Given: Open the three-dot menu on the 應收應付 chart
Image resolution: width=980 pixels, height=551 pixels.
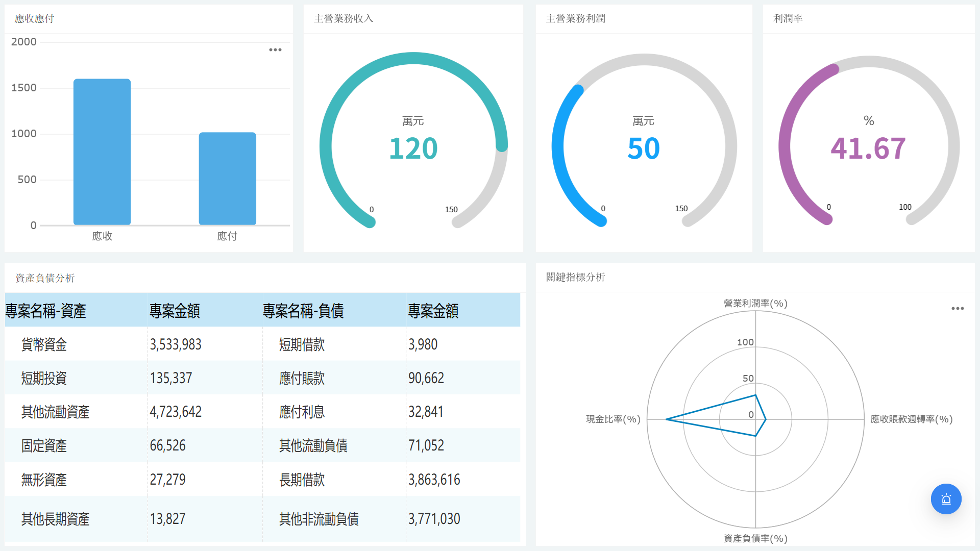Looking at the screenshot, I should tap(275, 50).
